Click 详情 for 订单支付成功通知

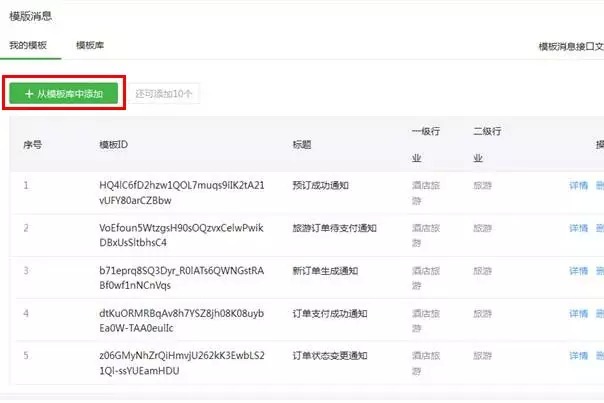click(x=578, y=314)
